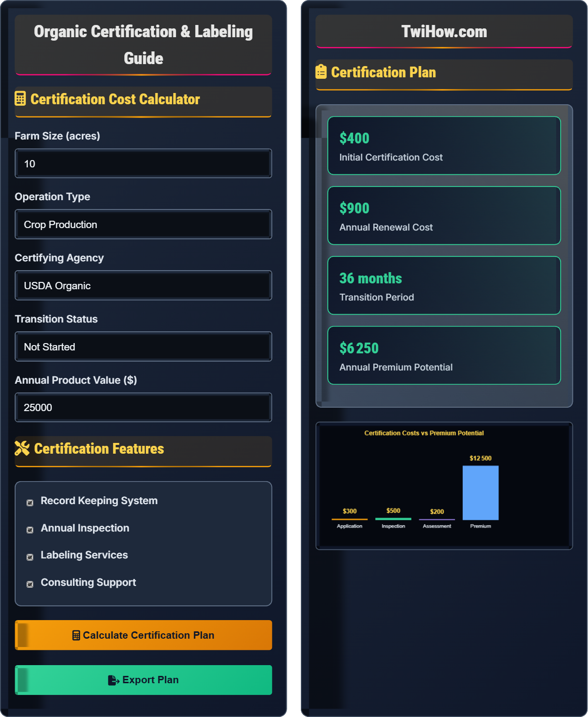Open the Certifying Agency dropdown
The image size is (588, 717).
pos(143,285)
